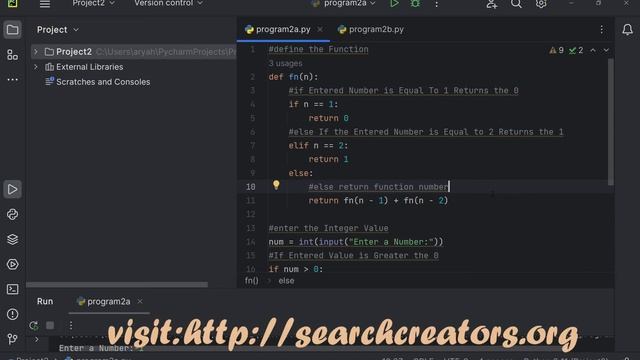Click the 2 typos indicator

(576, 50)
